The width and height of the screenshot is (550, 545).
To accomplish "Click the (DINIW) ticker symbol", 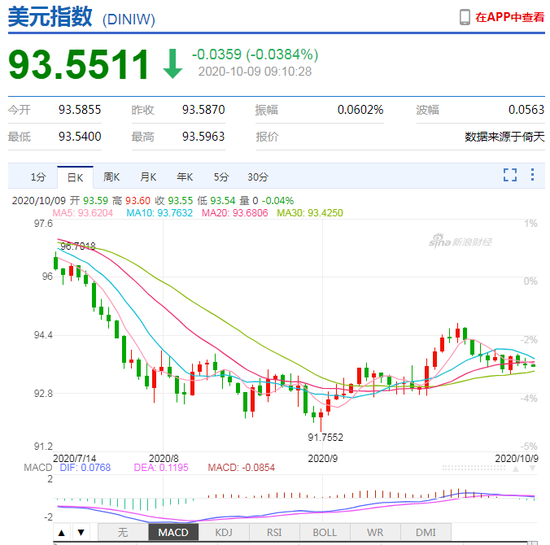I will pos(129,19).
